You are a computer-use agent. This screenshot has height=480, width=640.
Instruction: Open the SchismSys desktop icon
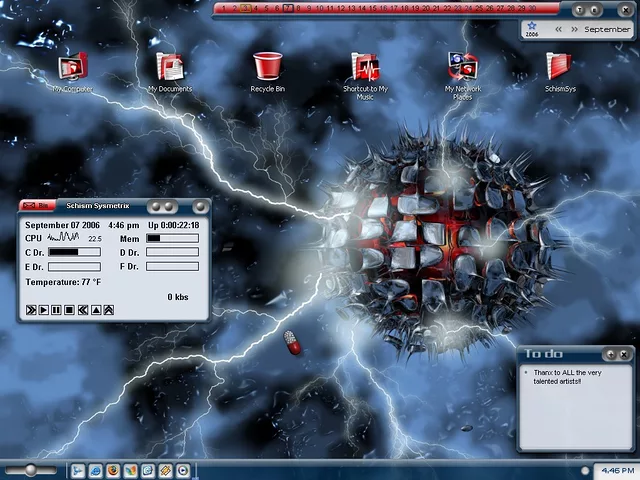click(x=559, y=67)
